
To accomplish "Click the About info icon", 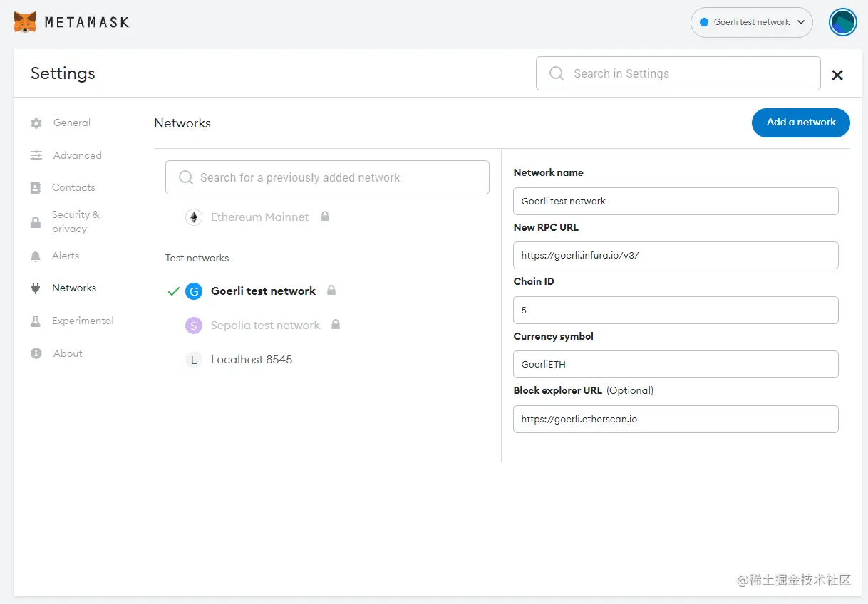I will 36,353.
